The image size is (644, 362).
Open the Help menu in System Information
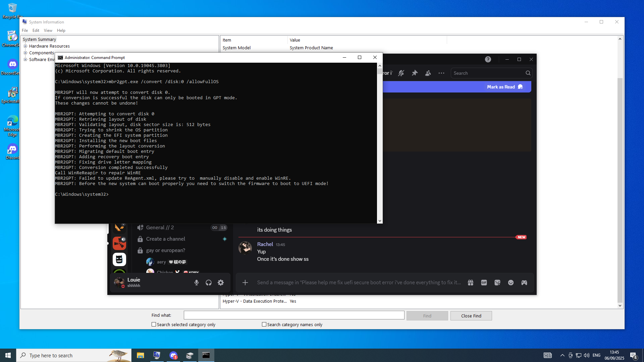pyautogui.click(x=61, y=31)
